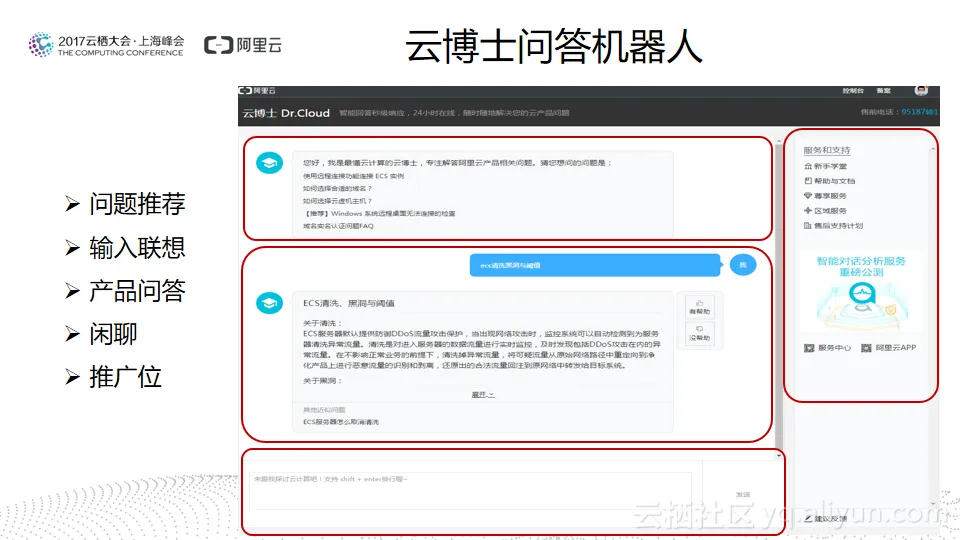Click the answer title ECS清洗、黑洞与阈值
960x540 pixels.
tap(348, 303)
